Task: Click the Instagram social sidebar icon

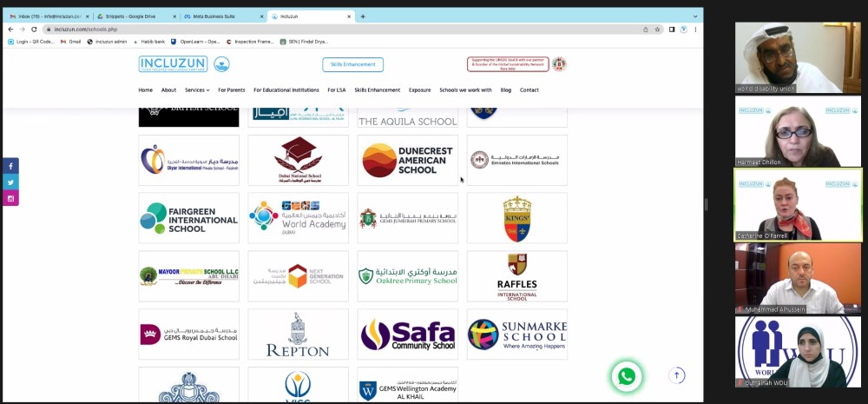Action: [10, 198]
